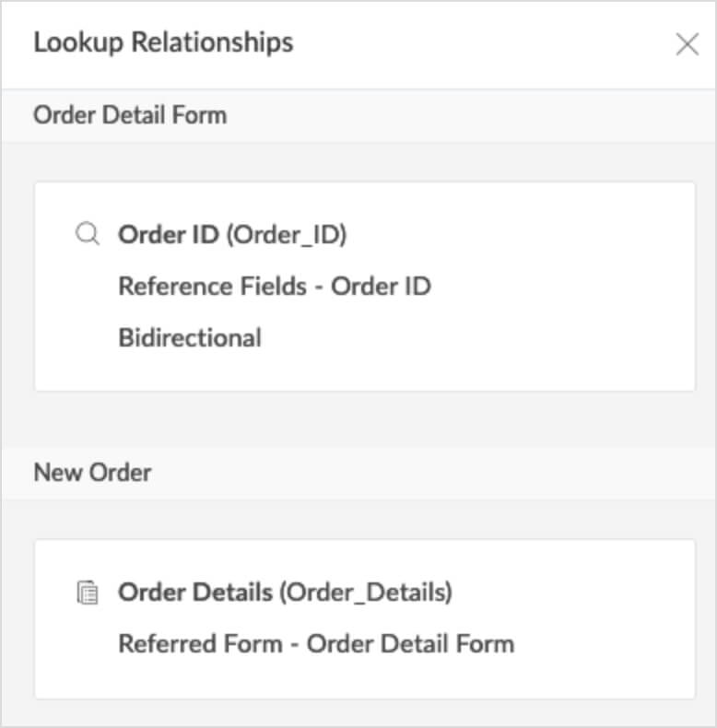Close the Lookup Relationships panel
The height and width of the screenshot is (728, 717).
687,44
